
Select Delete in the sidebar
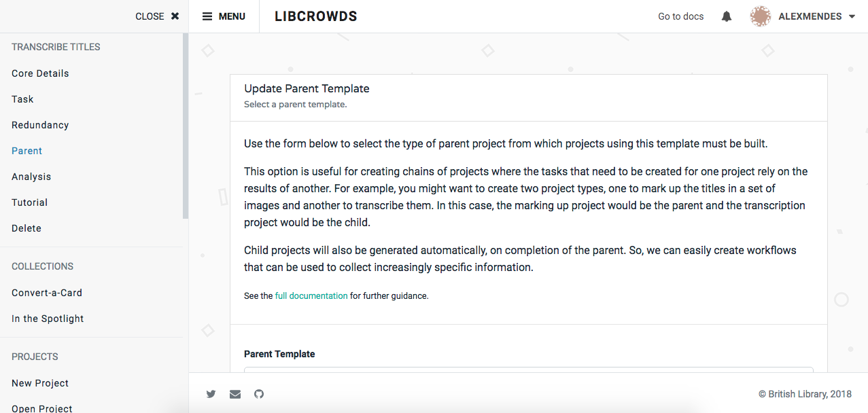pyautogui.click(x=26, y=228)
